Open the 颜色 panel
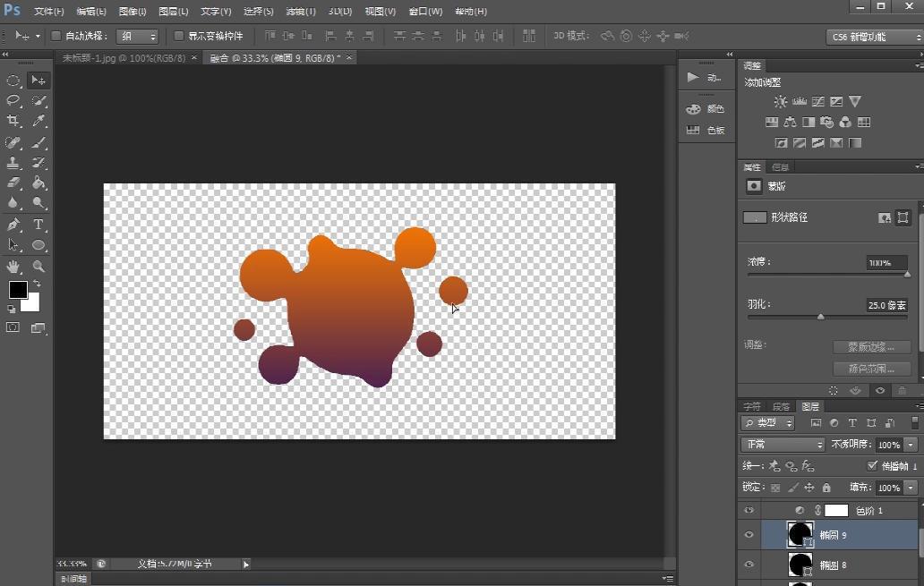 706,109
